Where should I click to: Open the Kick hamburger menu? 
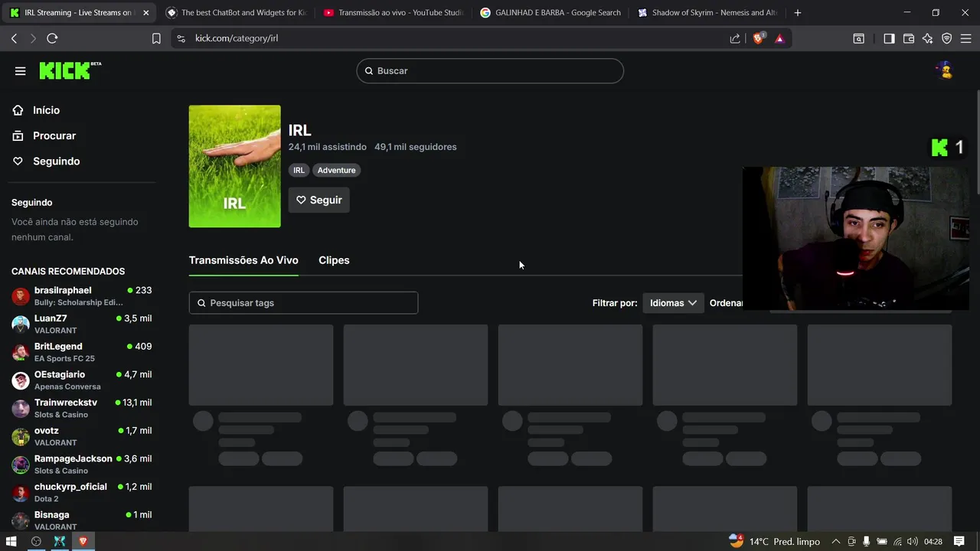coord(20,71)
